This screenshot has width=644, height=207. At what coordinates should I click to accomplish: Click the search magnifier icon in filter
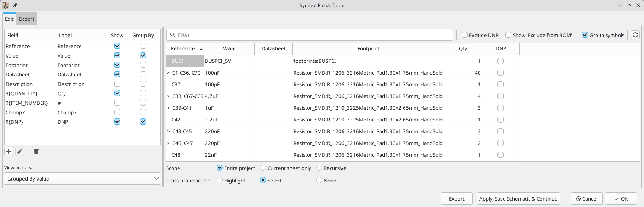173,35
